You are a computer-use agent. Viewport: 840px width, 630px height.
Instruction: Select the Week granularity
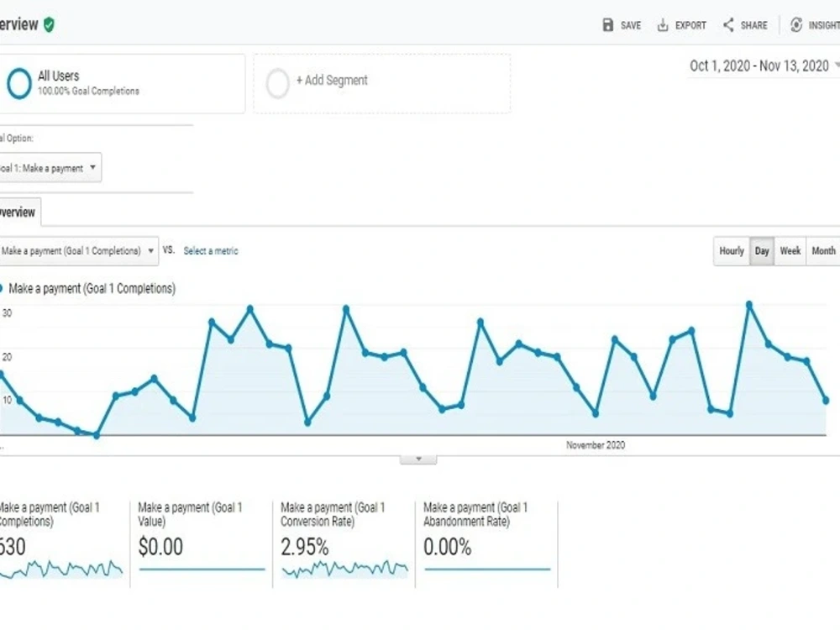point(790,250)
